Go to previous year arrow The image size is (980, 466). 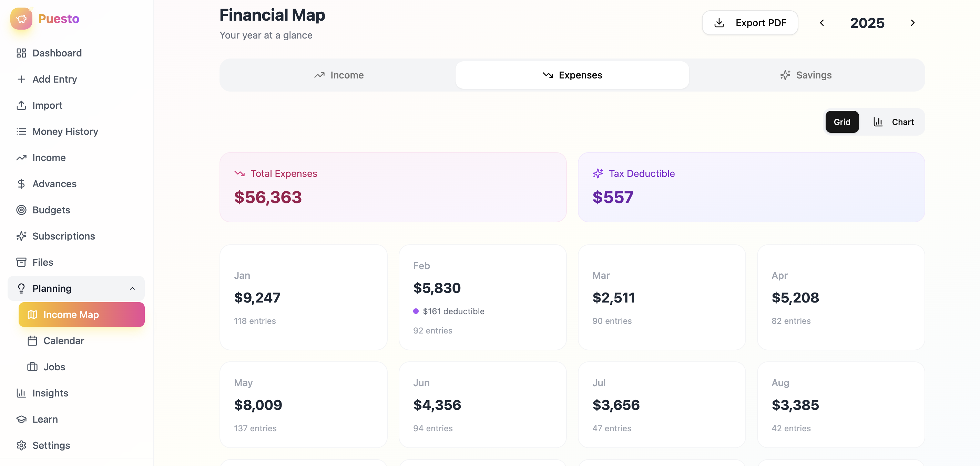(822, 23)
